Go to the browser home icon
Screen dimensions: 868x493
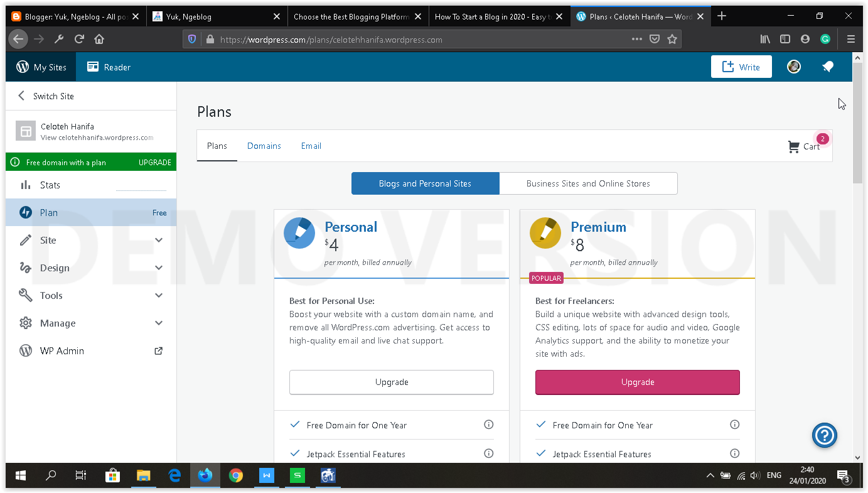[99, 39]
